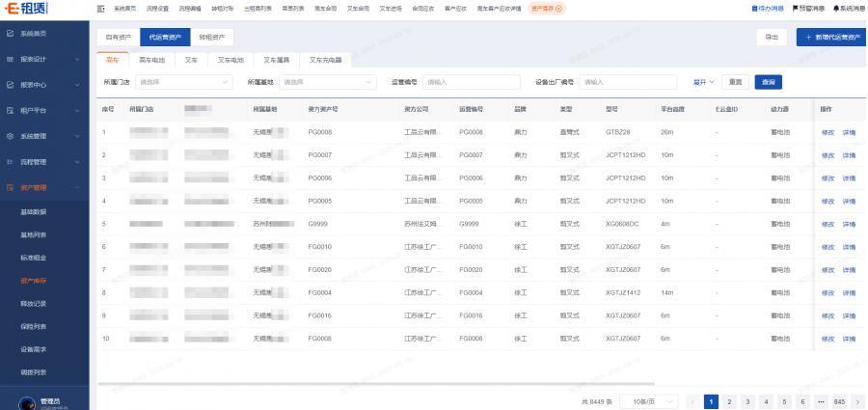The width and height of the screenshot is (868, 410).
Task: Click the 系统首页 icon in the sidebar
Action: click(11, 34)
